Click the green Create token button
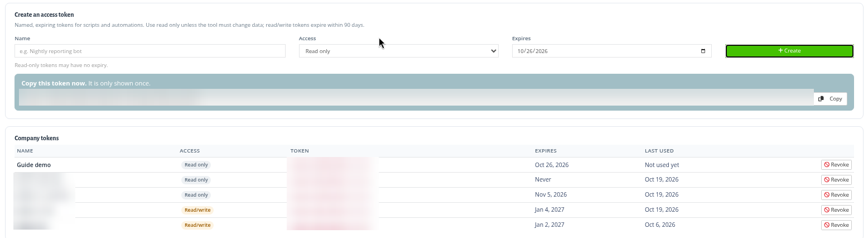The height and width of the screenshot is (238, 868). pyautogui.click(x=789, y=51)
